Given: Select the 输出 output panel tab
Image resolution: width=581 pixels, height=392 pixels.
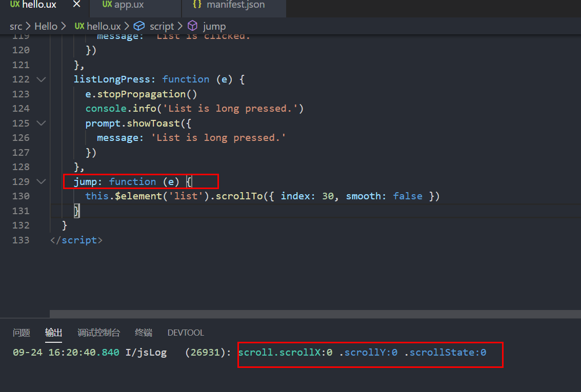Looking at the screenshot, I should point(53,333).
